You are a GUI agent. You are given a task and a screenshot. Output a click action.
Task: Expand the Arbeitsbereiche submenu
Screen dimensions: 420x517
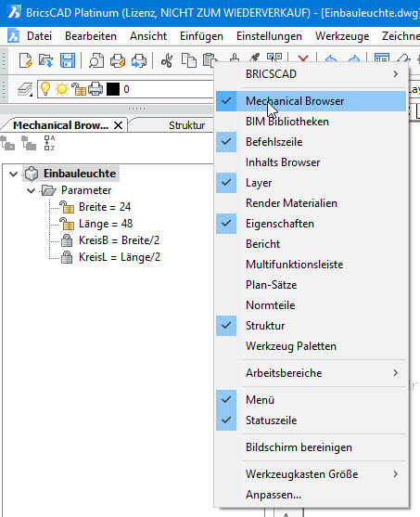click(312, 373)
